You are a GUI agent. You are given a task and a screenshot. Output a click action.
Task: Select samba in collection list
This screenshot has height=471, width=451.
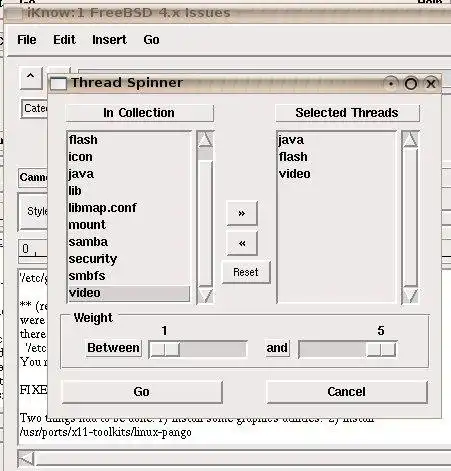point(129,242)
